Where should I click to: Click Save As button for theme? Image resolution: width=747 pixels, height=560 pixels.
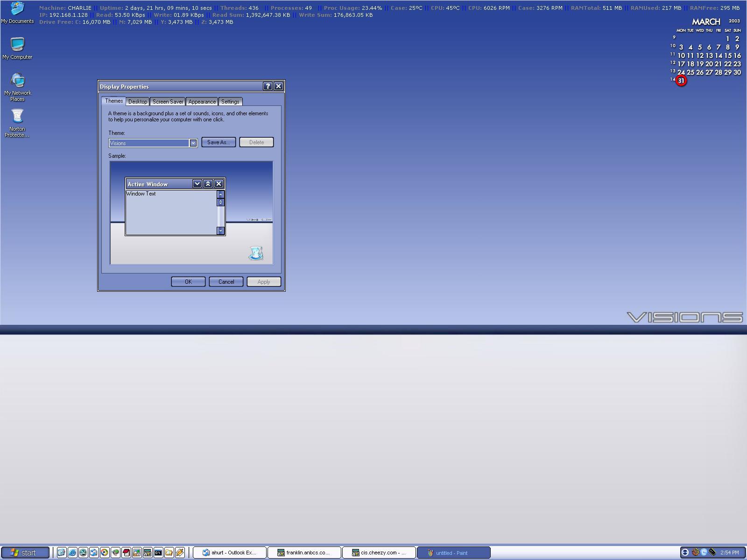218,142
